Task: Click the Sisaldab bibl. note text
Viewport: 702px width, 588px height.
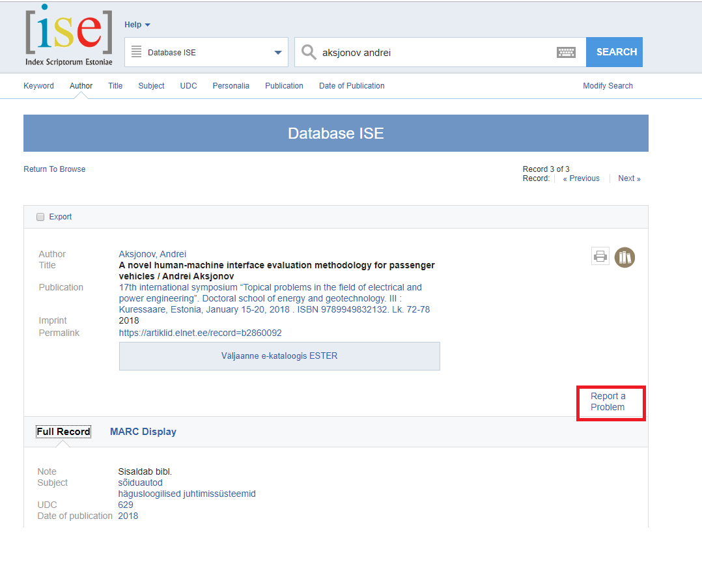Action: [x=145, y=471]
